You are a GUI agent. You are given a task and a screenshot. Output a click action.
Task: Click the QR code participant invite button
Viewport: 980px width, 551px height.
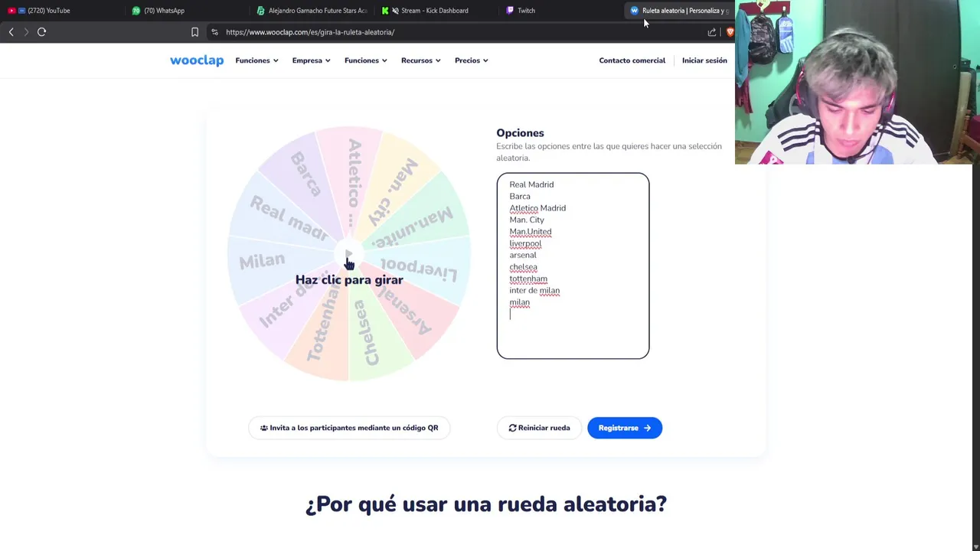tap(349, 428)
